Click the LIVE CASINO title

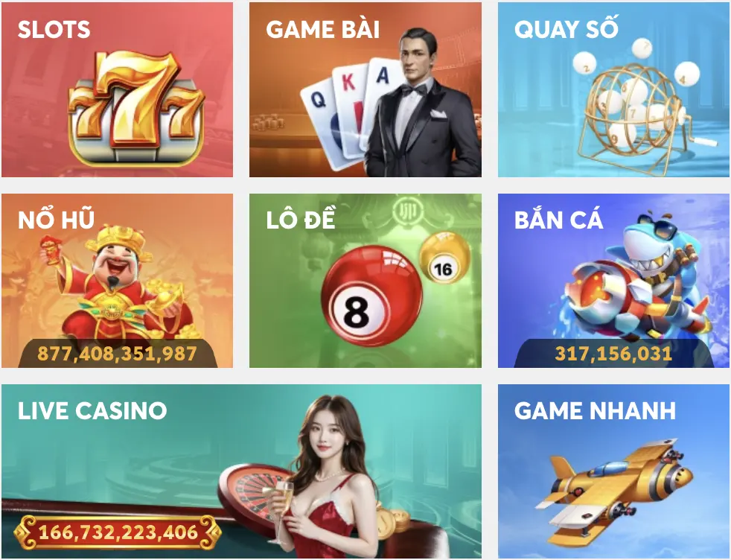coord(92,411)
